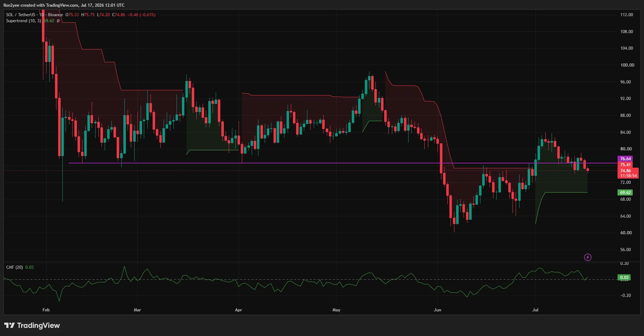This screenshot has width=644, height=336.
Task: Click the 88.00 price axis label
Action: [x=626, y=116]
